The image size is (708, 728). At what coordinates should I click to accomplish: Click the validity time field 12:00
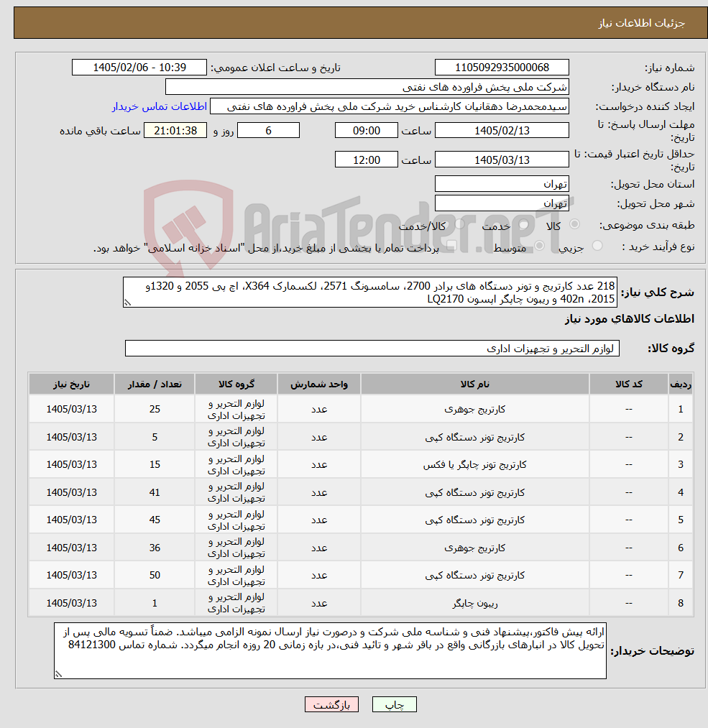pyautogui.click(x=367, y=160)
